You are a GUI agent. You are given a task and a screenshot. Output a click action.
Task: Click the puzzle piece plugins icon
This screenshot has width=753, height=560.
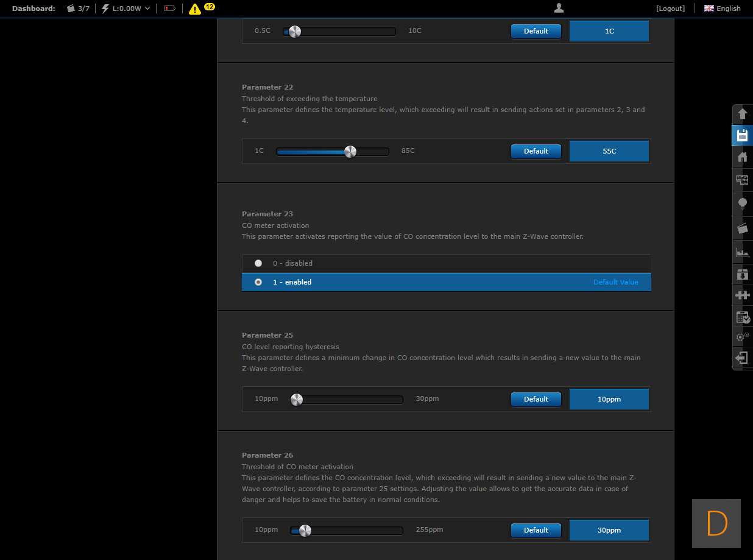(x=742, y=295)
